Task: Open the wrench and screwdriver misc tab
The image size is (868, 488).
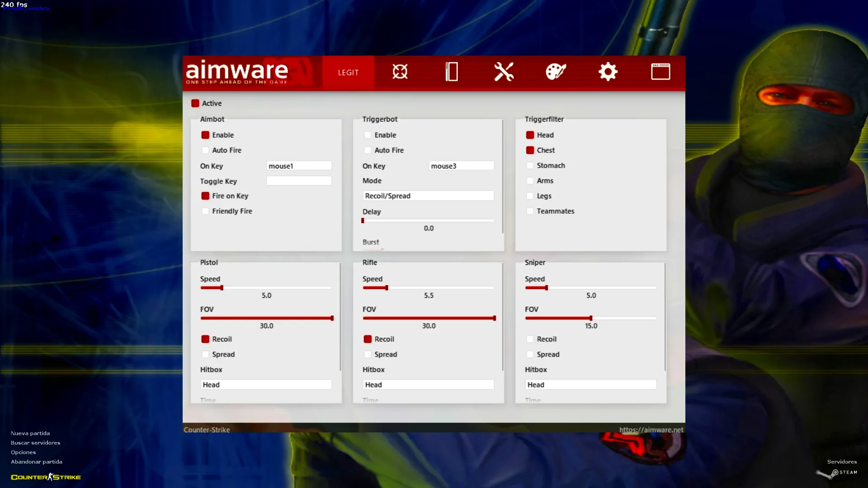Action: tap(504, 72)
